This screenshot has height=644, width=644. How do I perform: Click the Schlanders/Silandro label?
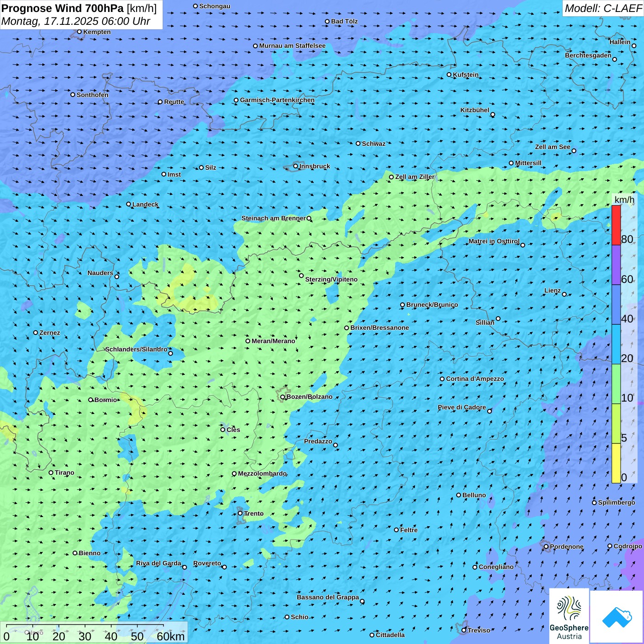point(136,349)
